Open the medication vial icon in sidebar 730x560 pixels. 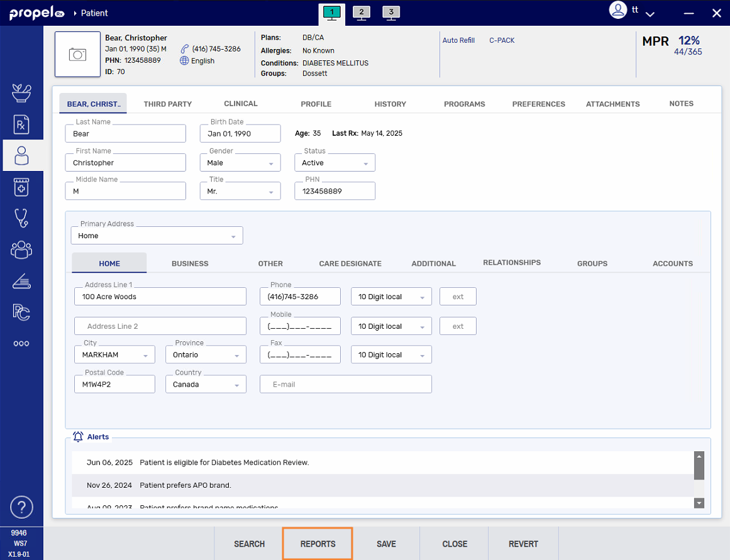click(21, 187)
